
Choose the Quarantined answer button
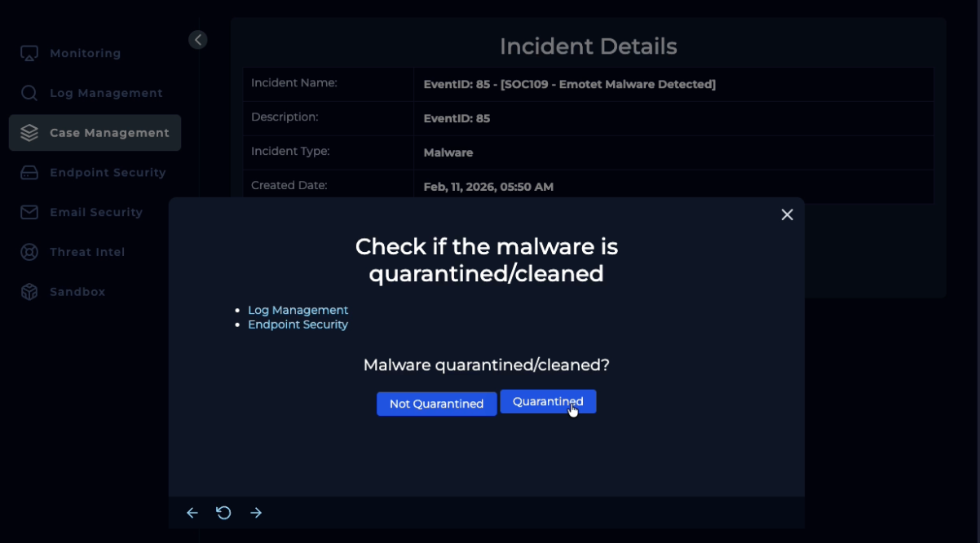coord(548,402)
